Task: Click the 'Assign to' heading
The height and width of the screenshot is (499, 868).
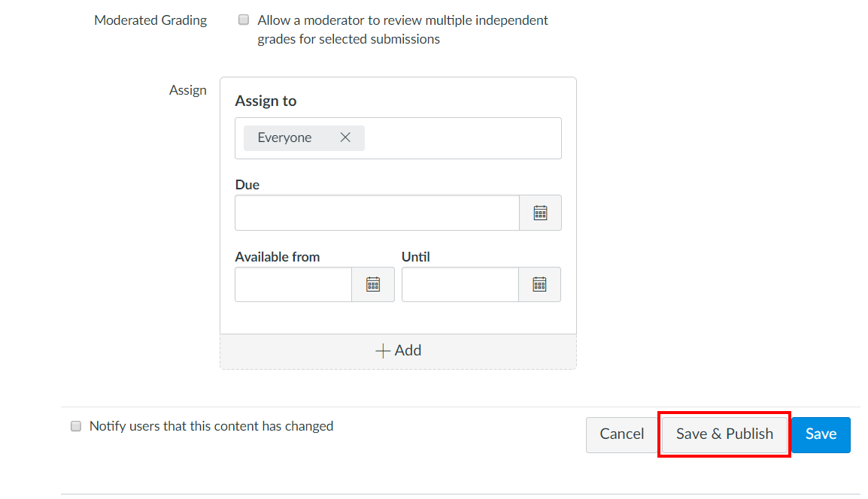Action: coord(266,100)
